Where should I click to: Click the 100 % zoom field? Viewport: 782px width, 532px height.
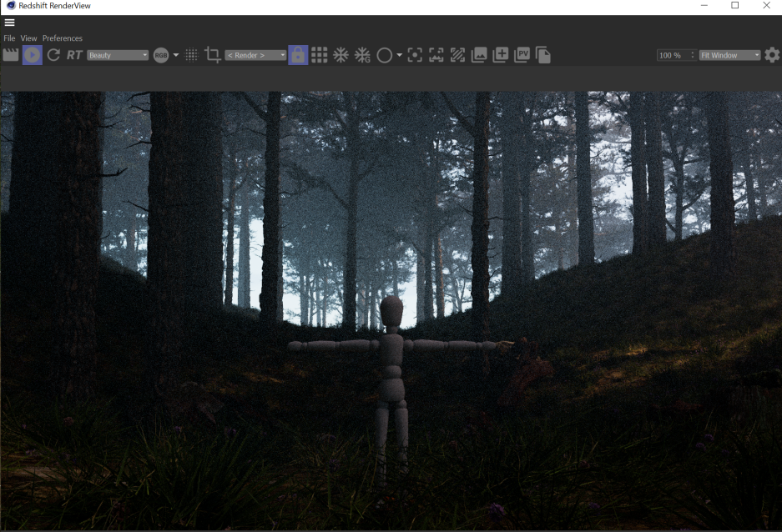(672, 55)
